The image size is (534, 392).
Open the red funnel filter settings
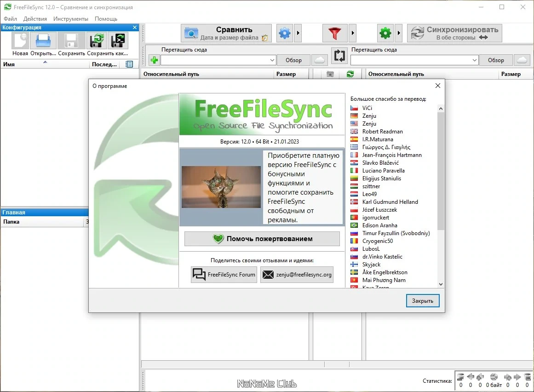(x=335, y=33)
